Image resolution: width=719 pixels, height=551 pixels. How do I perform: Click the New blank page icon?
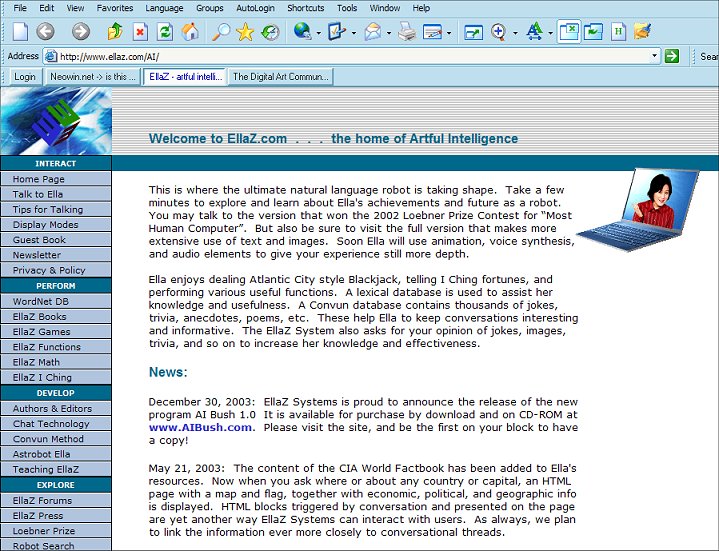[20, 32]
